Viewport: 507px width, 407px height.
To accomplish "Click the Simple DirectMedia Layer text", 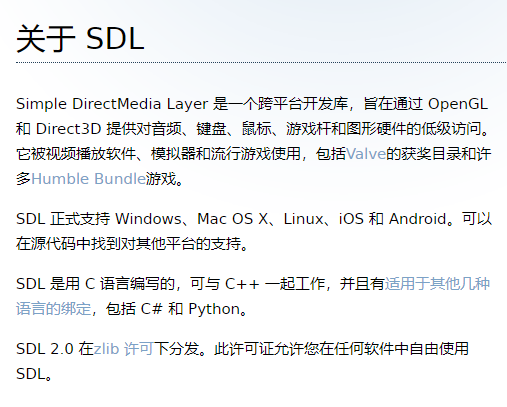I will click(x=112, y=104).
